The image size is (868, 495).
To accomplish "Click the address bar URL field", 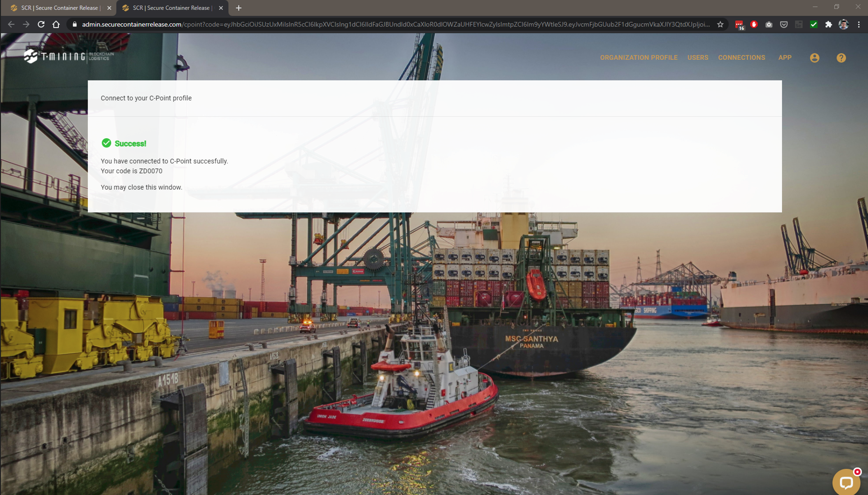I will pyautogui.click(x=396, y=24).
